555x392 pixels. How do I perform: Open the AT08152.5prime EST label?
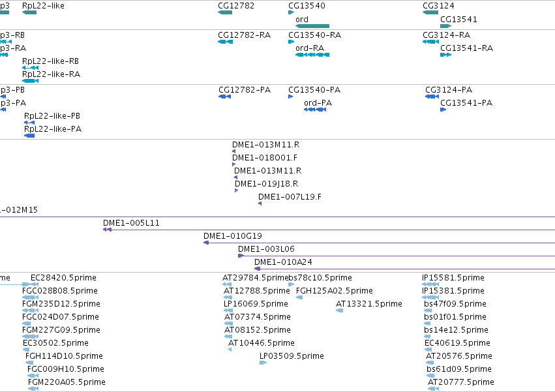coord(258,330)
